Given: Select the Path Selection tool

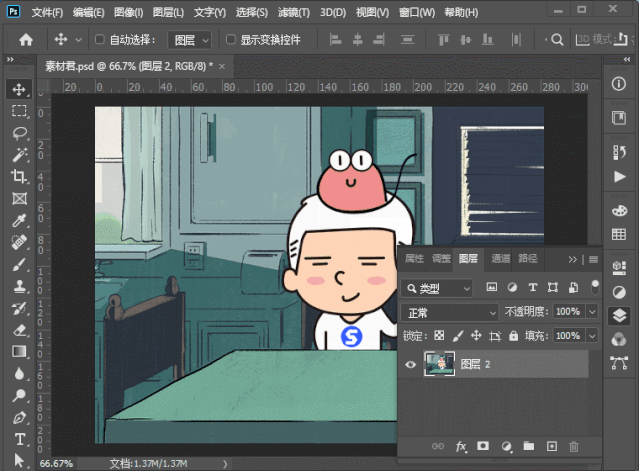Looking at the screenshot, I should 19,460.
